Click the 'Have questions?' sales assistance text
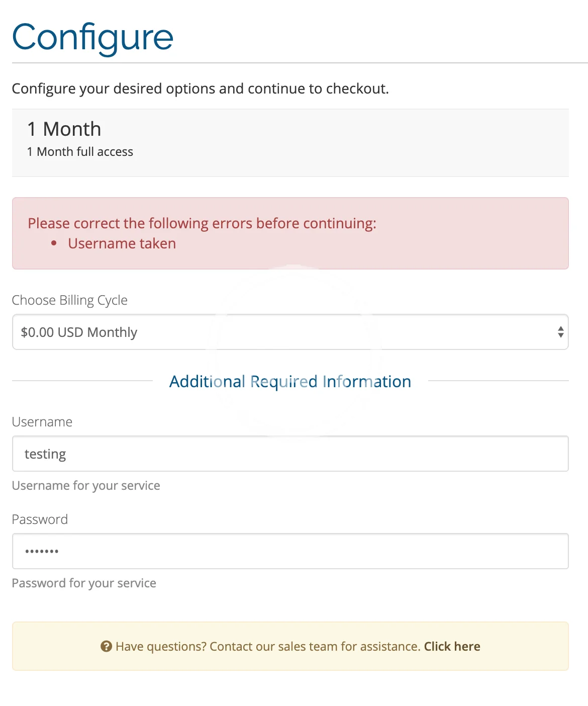The height and width of the screenshot is (706, 588). 267,647
